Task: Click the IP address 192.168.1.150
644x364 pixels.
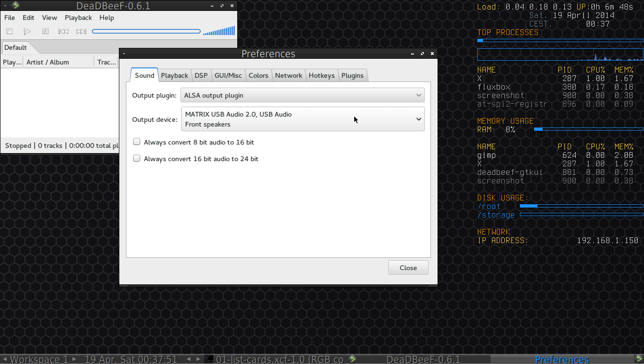Action: click(x=608, y=240)
